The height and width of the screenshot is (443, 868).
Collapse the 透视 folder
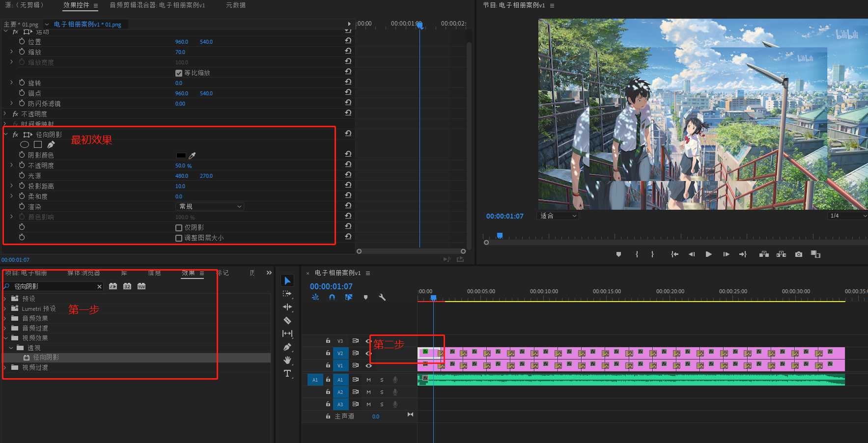point(11,348)
